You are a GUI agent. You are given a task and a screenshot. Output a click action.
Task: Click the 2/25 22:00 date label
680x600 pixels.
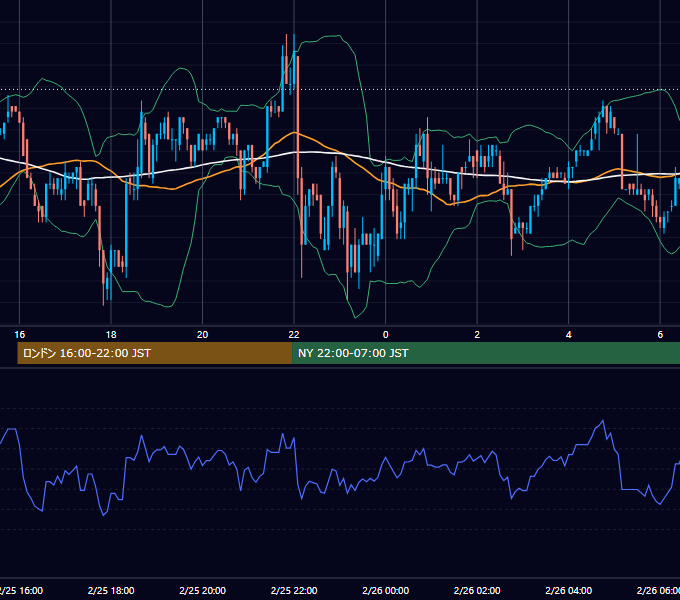294,590
